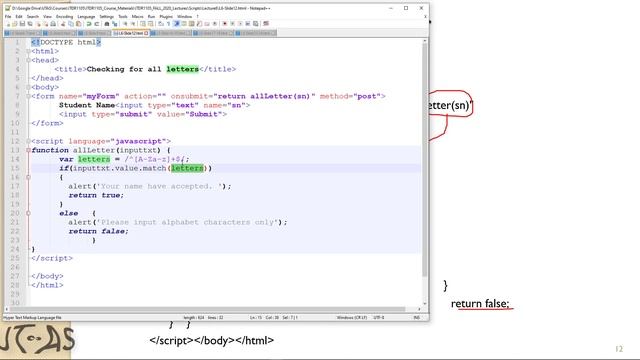This screenshot has width=640, height=360.
Task: Collapse the allLetter function fold on line 13
Action: 28,150
